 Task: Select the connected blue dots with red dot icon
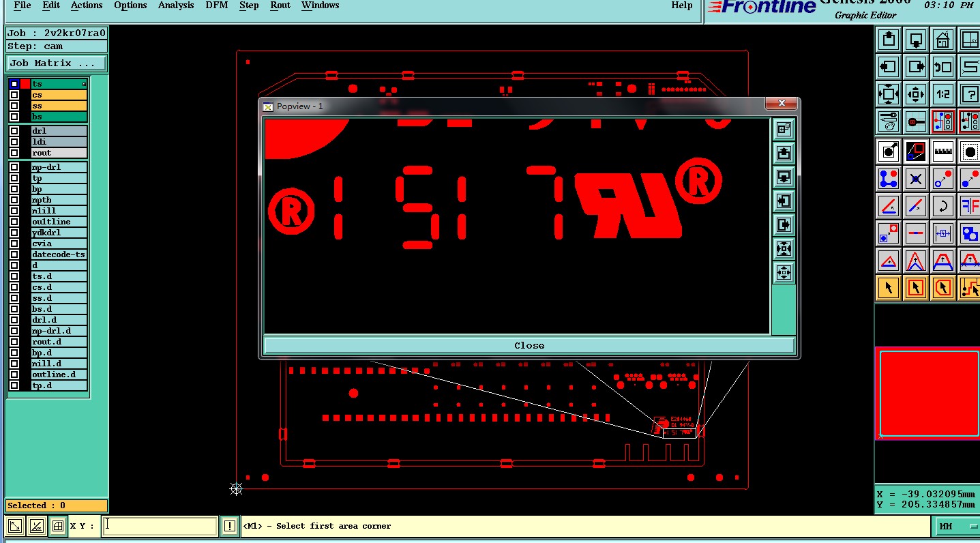click(x=889, y=179)
